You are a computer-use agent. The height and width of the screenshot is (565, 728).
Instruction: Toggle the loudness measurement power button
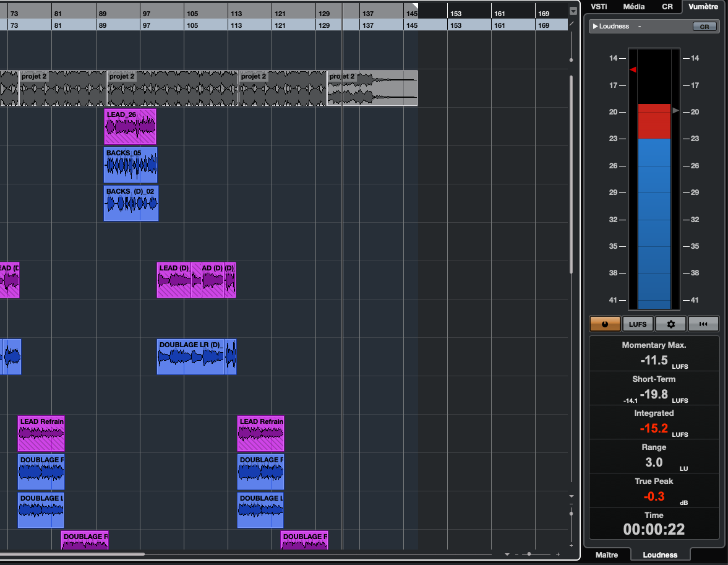604,324
